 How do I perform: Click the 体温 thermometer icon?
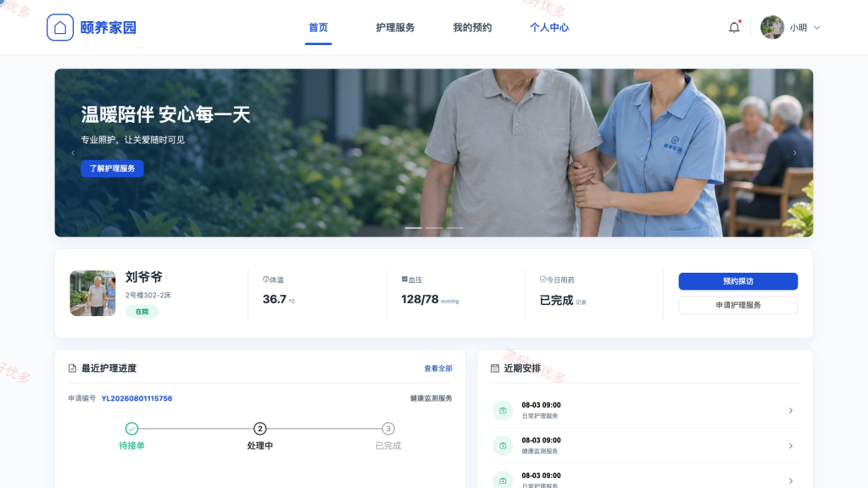(265, 280)
